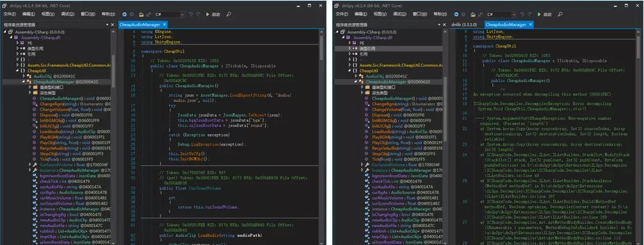Open 文件(F) menu in left window

tap(9, 14)
